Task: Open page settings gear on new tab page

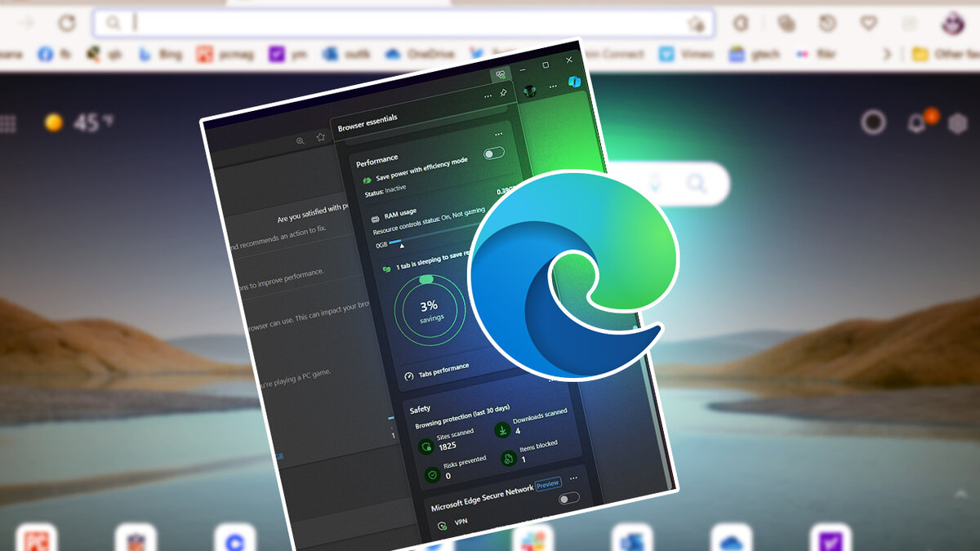Action: 957,123
